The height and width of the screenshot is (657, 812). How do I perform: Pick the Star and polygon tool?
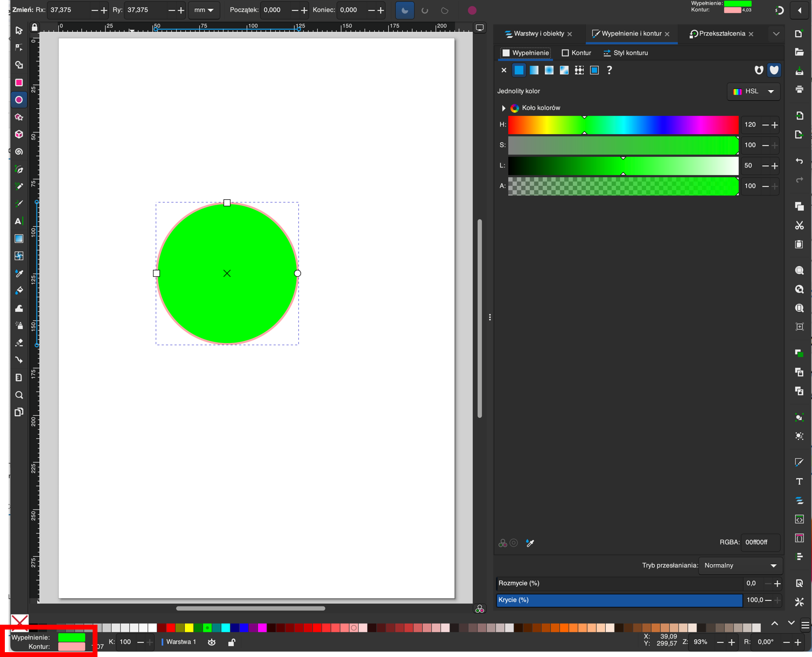click(x=19, y=117)
